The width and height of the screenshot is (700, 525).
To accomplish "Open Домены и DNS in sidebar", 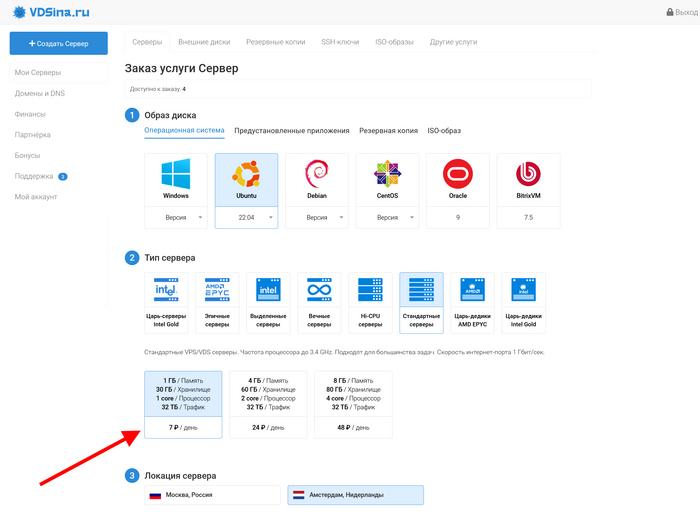I will click(40, 93).
